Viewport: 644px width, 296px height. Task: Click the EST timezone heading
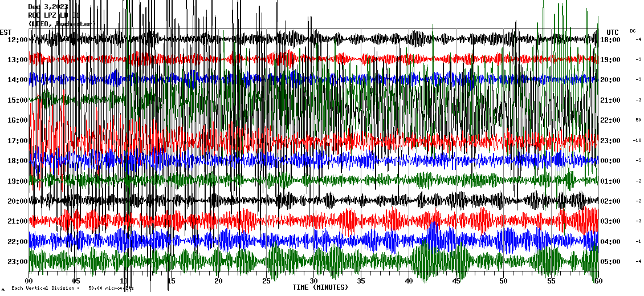click(6, 32)
